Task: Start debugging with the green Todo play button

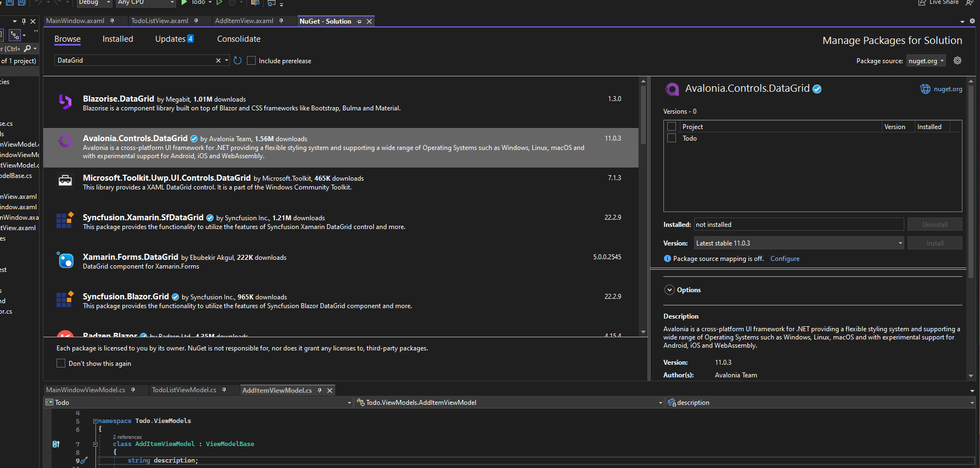Action: (x=184, y=3)
